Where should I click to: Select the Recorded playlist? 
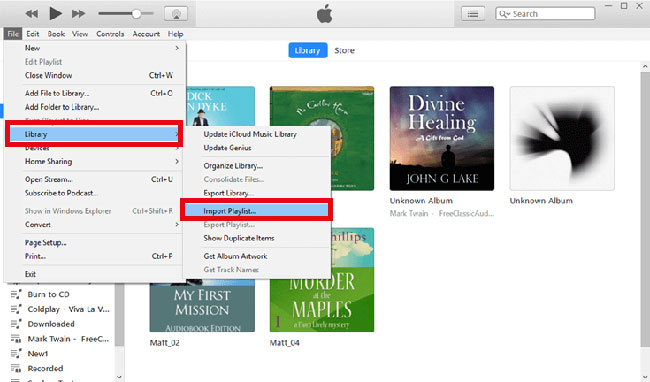point(45,368)
